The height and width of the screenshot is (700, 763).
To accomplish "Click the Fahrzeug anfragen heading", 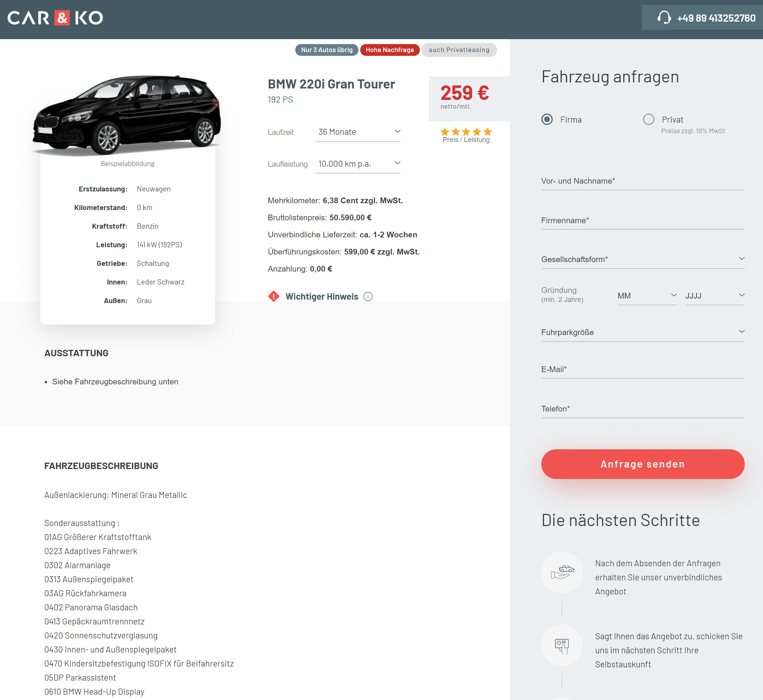I will tap(610, 77).
